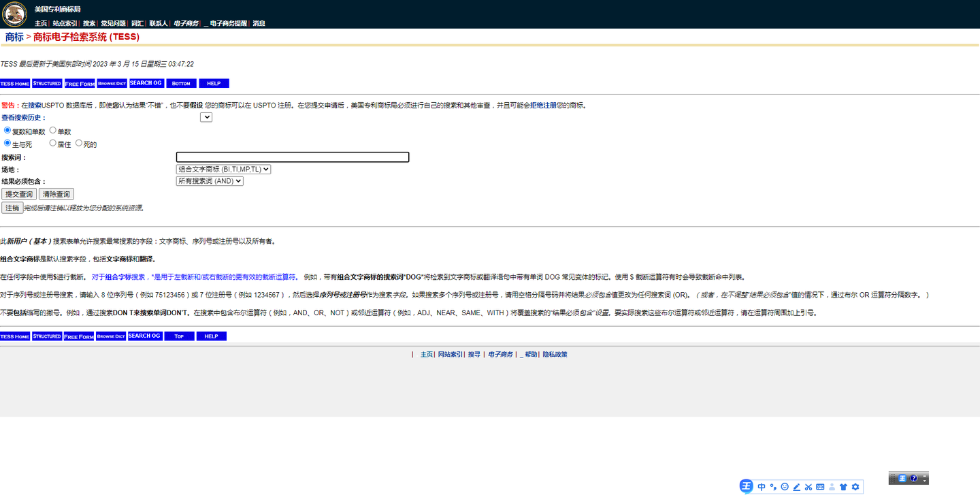Open 电子商务 in the top navigation

tap(186, 23)
